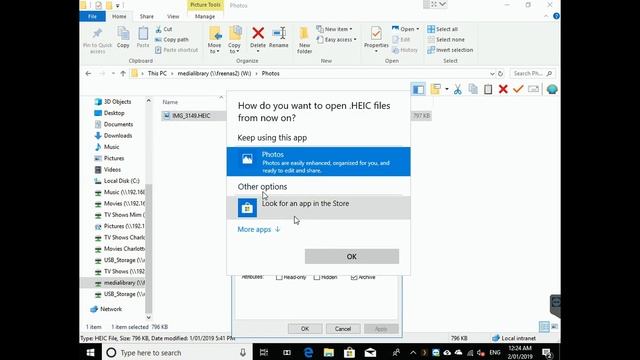Screen dimensions: 640x360
Task: Expand More apps in the dialog
Action: [x=259, y=229]
